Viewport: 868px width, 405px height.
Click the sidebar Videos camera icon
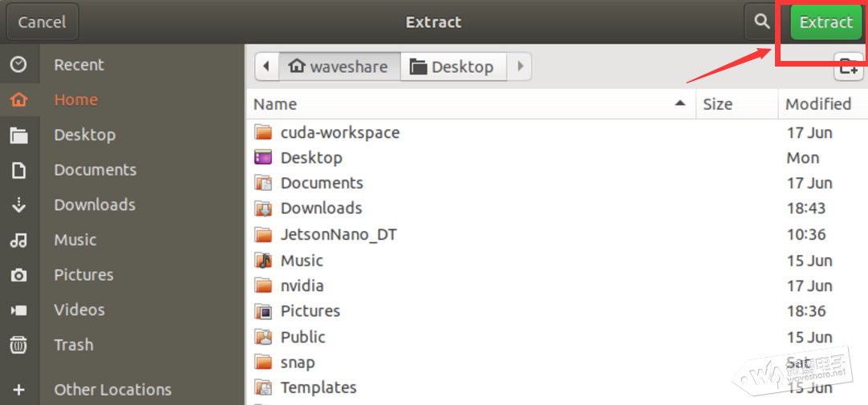click(x=18, y=310)
